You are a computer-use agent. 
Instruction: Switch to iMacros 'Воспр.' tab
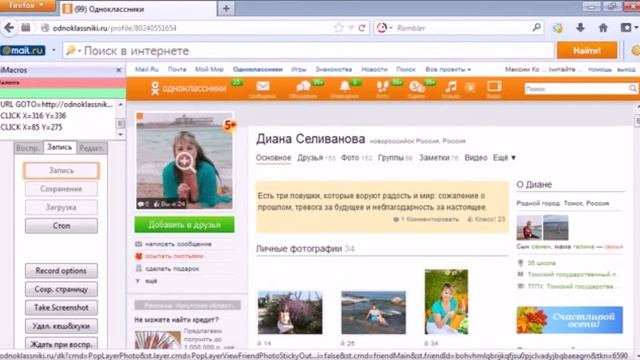[x=28, y=148]
